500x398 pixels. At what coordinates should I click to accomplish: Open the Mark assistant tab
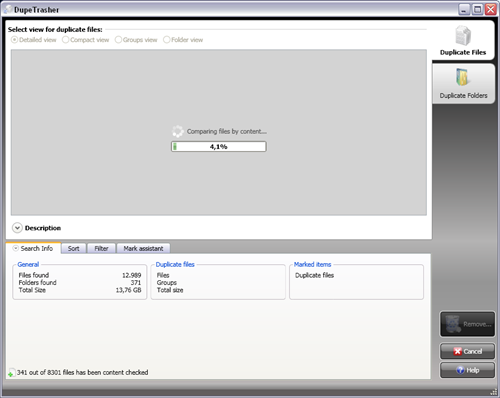pyautogui.click(x=143, y=248)
